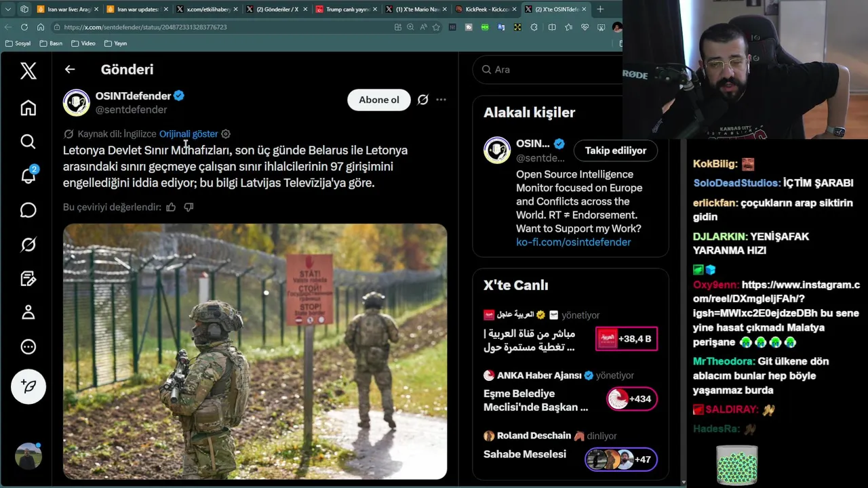The image size is (868, 488).
Task: Close the Iran war live tab
Action: tap(96, 9)
